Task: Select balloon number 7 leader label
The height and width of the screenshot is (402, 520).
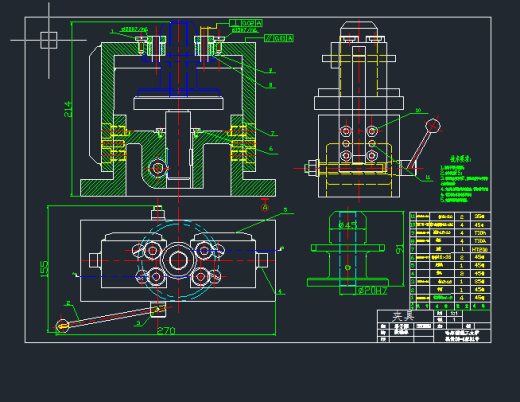Action: click(272, 133)
